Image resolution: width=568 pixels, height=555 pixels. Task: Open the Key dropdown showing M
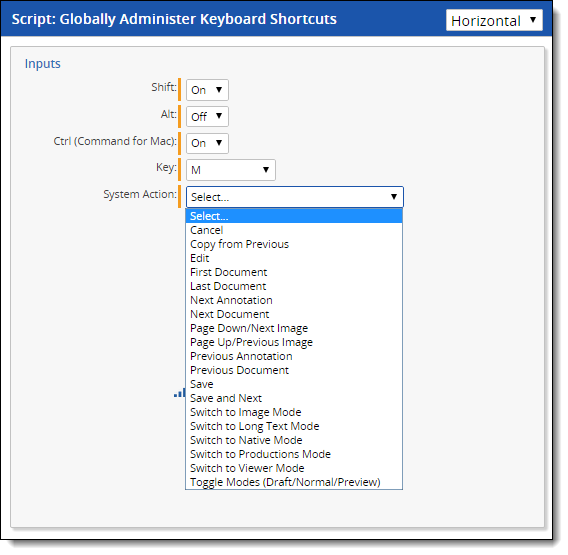(231, 170)
